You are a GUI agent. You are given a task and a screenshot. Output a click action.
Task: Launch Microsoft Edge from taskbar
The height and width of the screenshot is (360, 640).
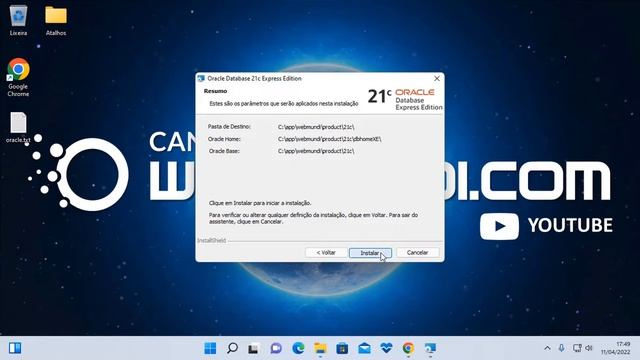[298, 348]
